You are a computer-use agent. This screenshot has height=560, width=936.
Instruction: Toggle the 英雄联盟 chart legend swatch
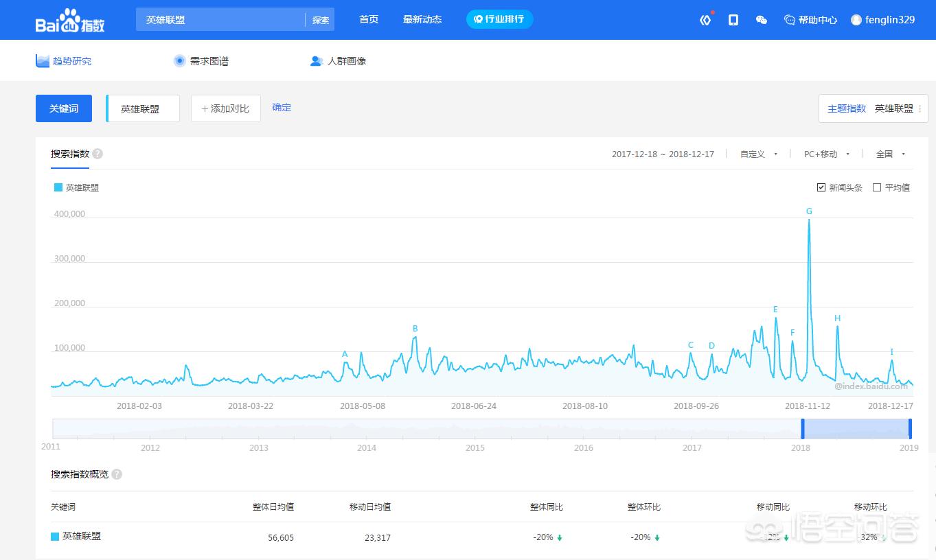pos(58,187)
